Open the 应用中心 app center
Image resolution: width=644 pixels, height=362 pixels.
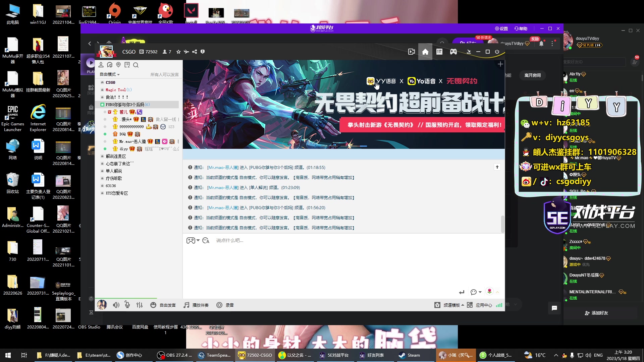tap(480, 305)
